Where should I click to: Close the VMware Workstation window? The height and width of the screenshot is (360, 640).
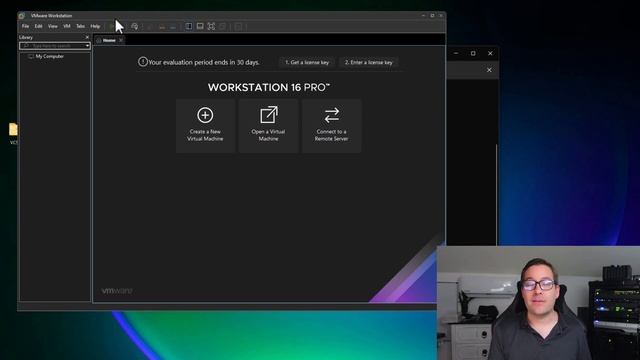click(x=441, y=16)
